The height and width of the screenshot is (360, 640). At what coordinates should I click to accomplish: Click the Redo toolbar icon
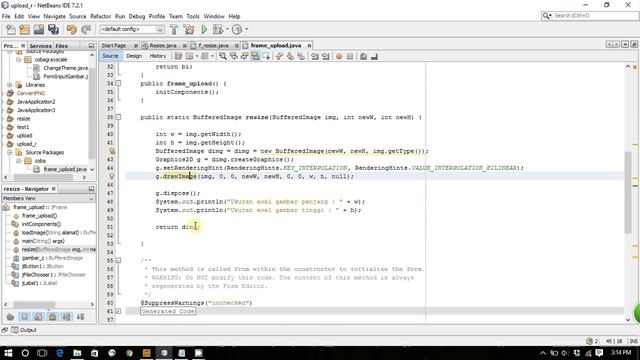pyautogui.click(x=86, y=29)
